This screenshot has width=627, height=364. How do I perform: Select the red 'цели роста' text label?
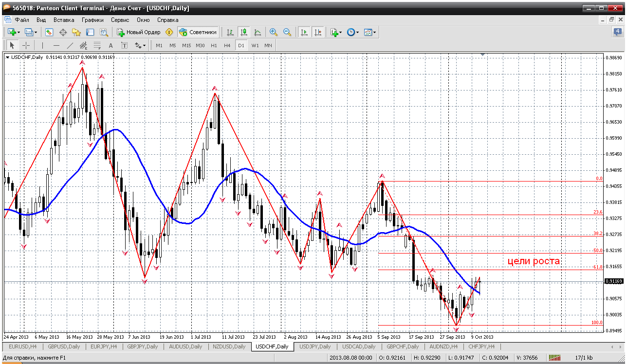(x=534, y=261)
